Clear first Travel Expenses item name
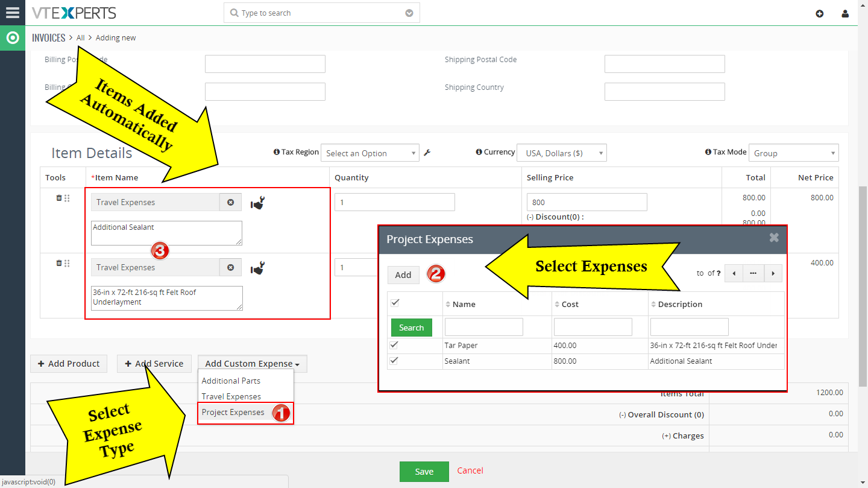The width and height of the screenshot is (868, 488). pos(230,202)
